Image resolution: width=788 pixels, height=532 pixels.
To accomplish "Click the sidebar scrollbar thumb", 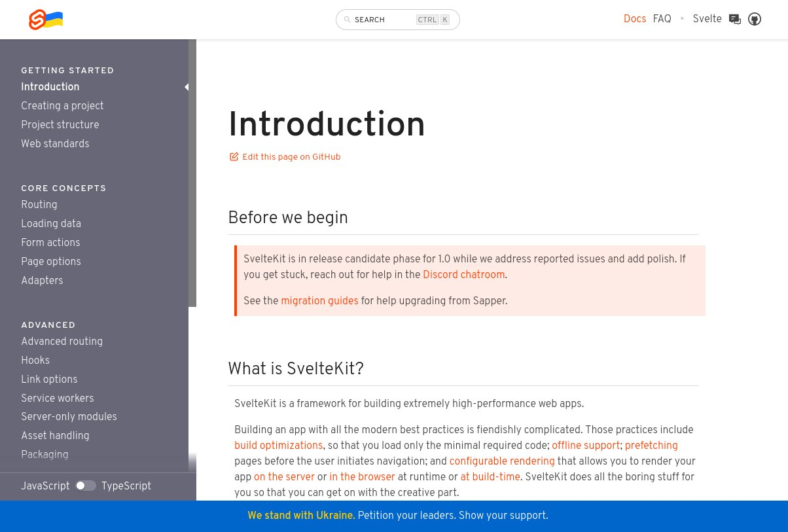I will point(192,173).
